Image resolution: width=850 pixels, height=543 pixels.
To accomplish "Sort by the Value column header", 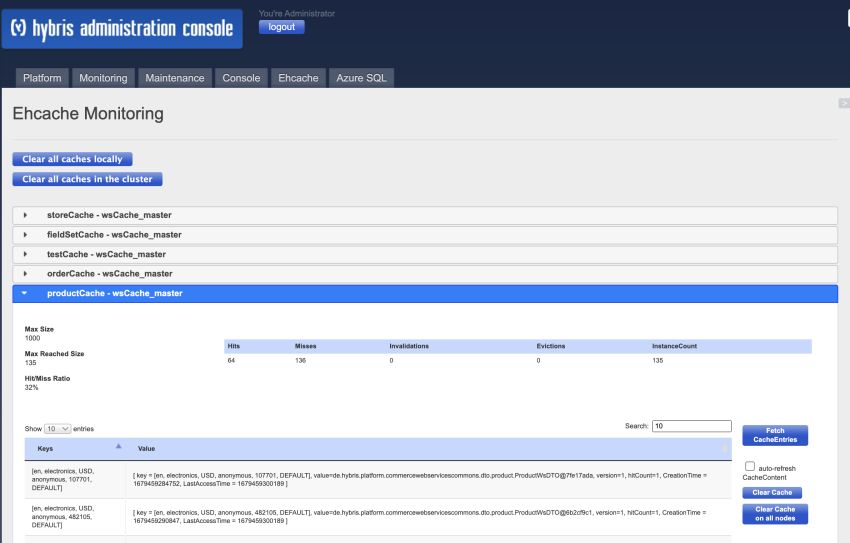I will (428, 449).
